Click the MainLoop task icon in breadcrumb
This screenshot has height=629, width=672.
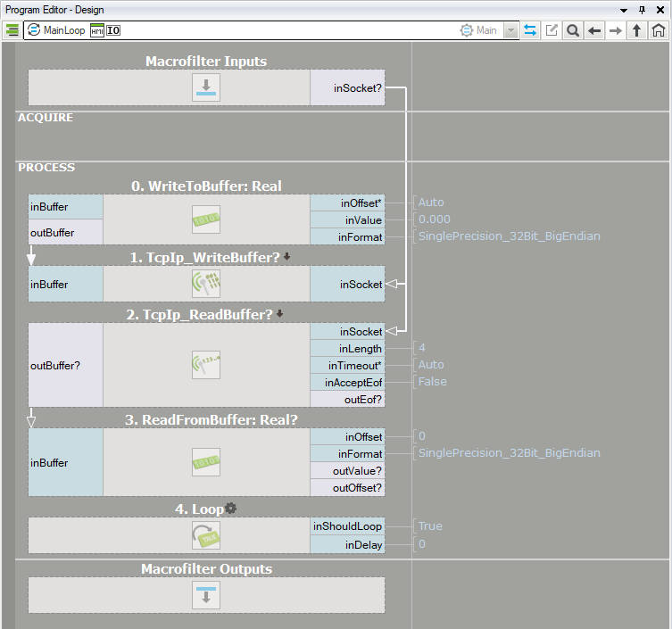coord(34,30)
